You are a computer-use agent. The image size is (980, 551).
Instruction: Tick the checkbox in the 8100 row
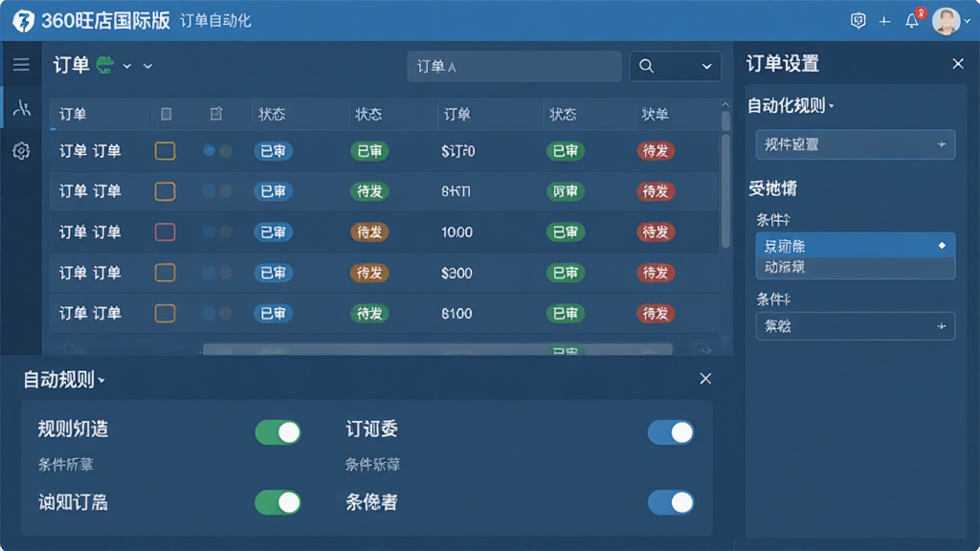[x=165, y=313]
